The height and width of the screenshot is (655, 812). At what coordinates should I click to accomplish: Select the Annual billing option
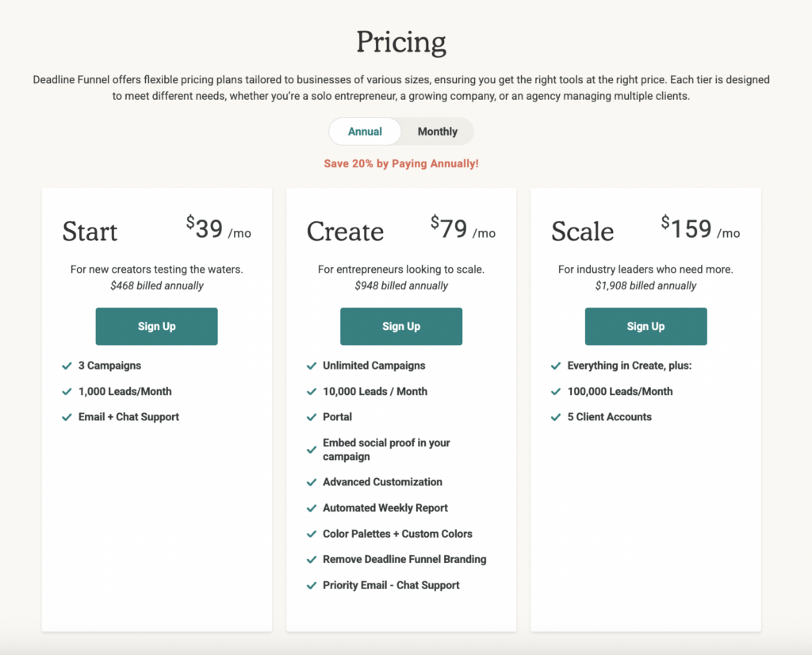365,132
